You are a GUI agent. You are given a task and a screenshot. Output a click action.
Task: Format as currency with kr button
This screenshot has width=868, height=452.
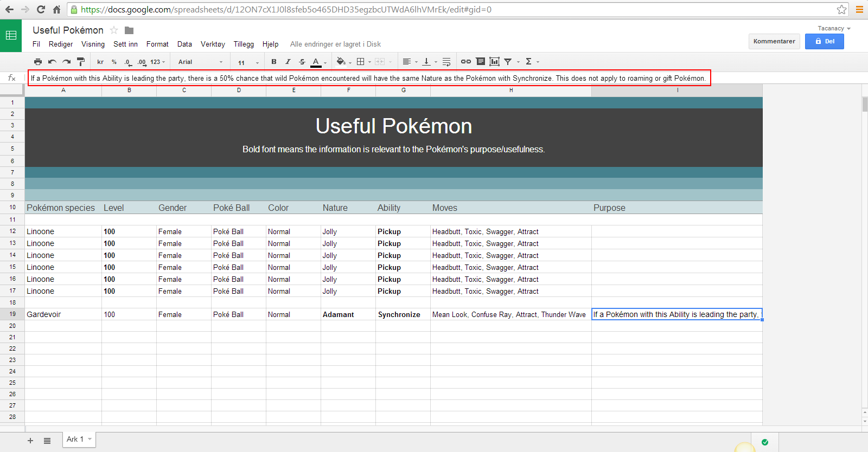coord(100,62)
